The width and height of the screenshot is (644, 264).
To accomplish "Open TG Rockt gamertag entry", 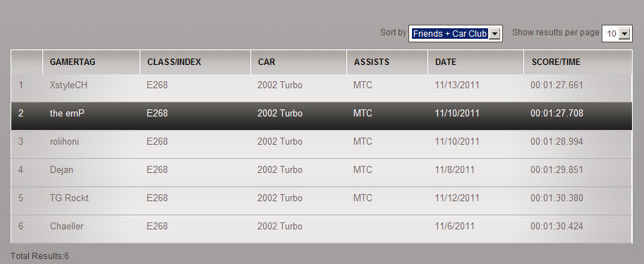I will [69, 198].
